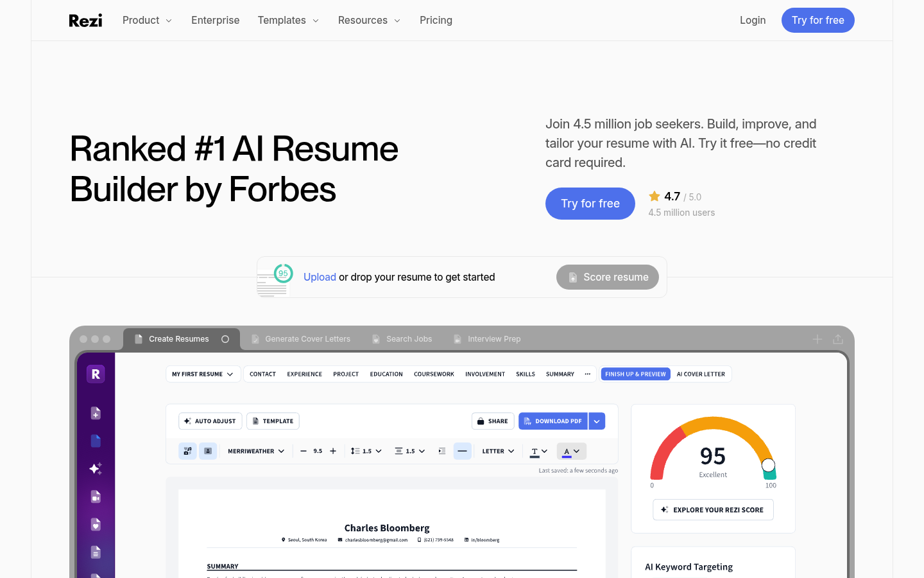Decrease font size with the minus icon
The image size is (924, 578).
[304, 451]
